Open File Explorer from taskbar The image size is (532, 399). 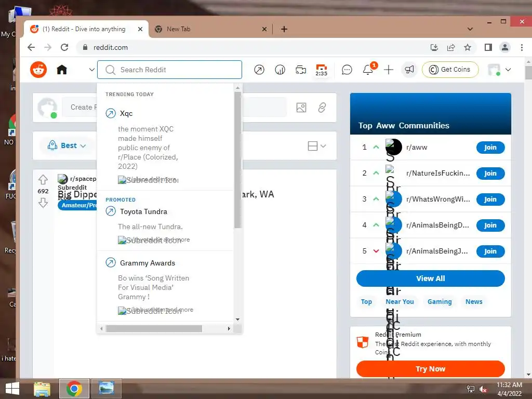point(42,389)
